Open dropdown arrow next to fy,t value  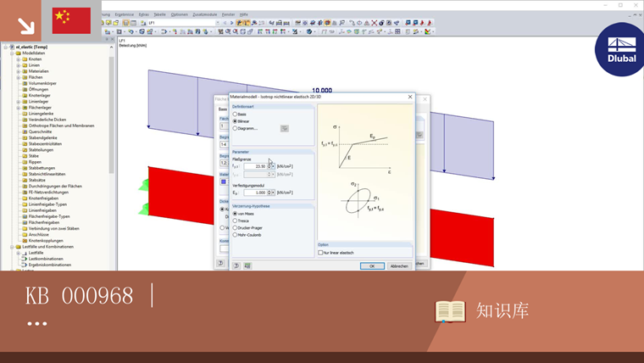point(273,166)
